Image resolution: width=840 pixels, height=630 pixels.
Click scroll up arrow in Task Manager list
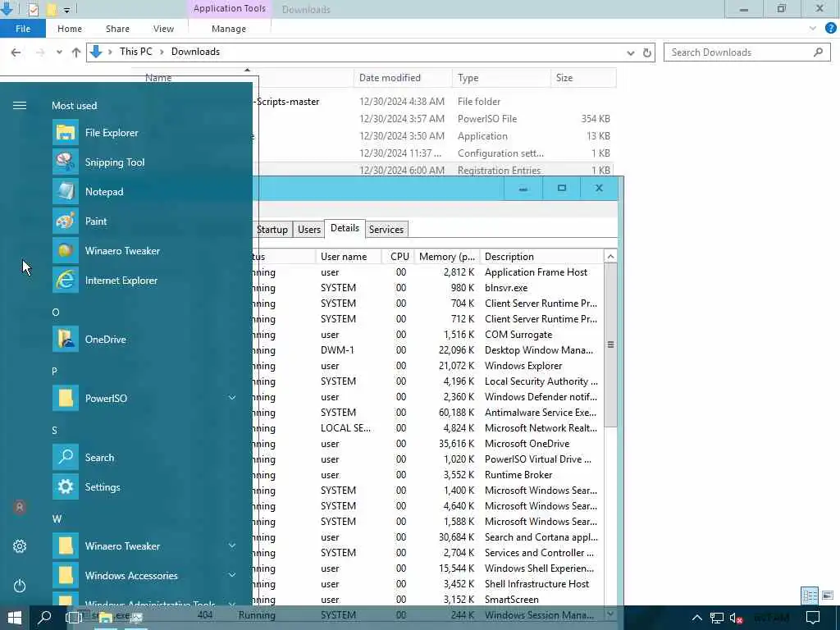(610, 257)
